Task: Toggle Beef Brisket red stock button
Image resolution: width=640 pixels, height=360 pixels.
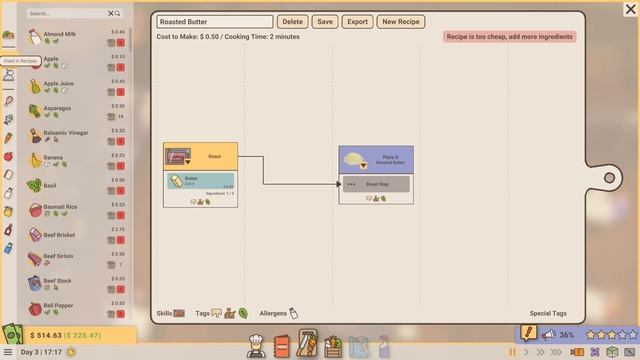Action: click(x=120, y=240)
